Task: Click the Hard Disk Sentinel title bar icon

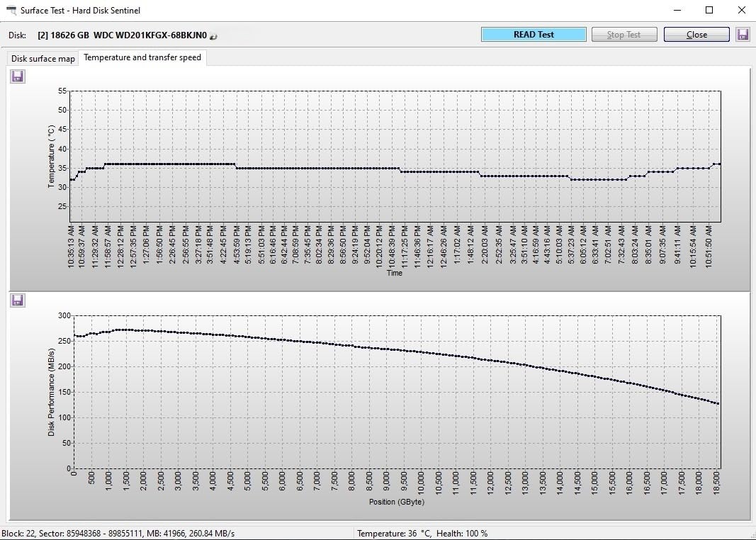Action: point(11,11)
